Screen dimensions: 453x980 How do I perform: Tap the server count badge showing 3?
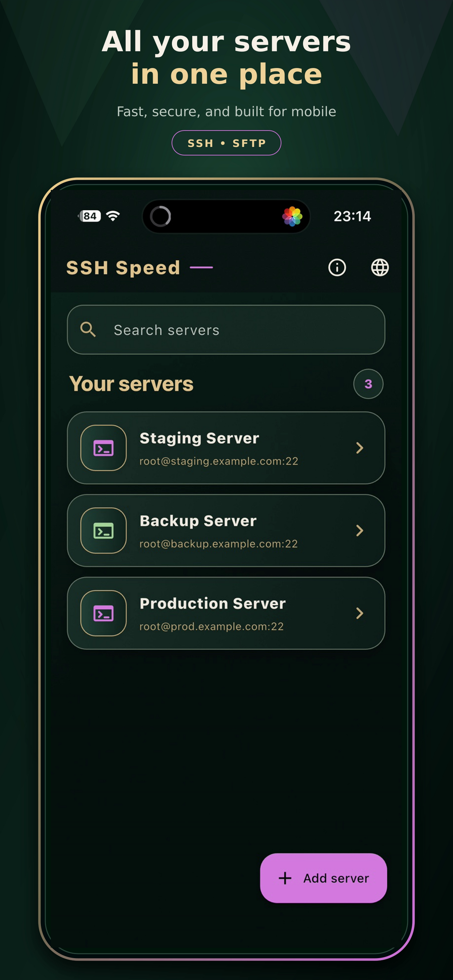tap(368, 384)
